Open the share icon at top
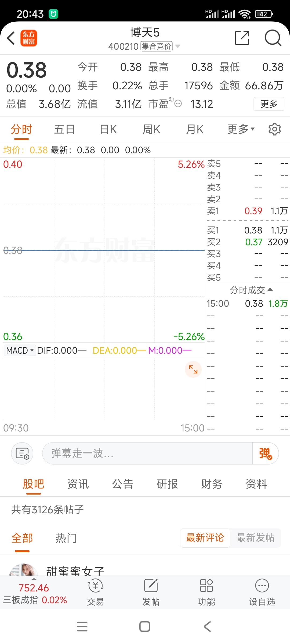 point(242,38)
